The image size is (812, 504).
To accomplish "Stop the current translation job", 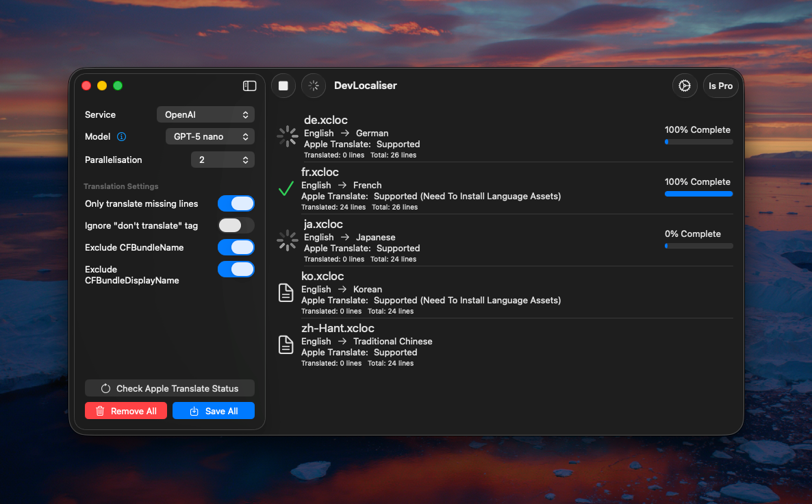I will pos(283,85).
